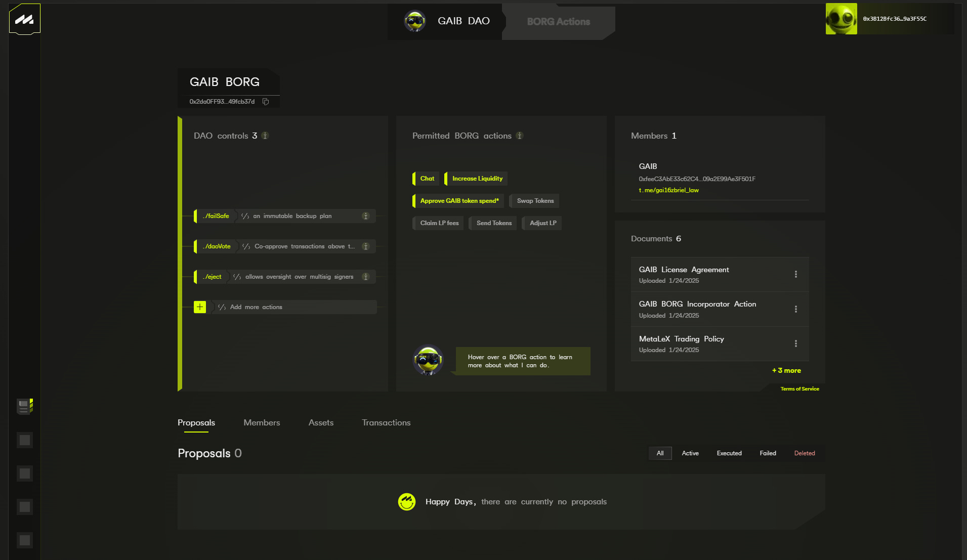Click 'allows oversight over multisig signers' description
967x560 pixels.
tap(300, 277)
